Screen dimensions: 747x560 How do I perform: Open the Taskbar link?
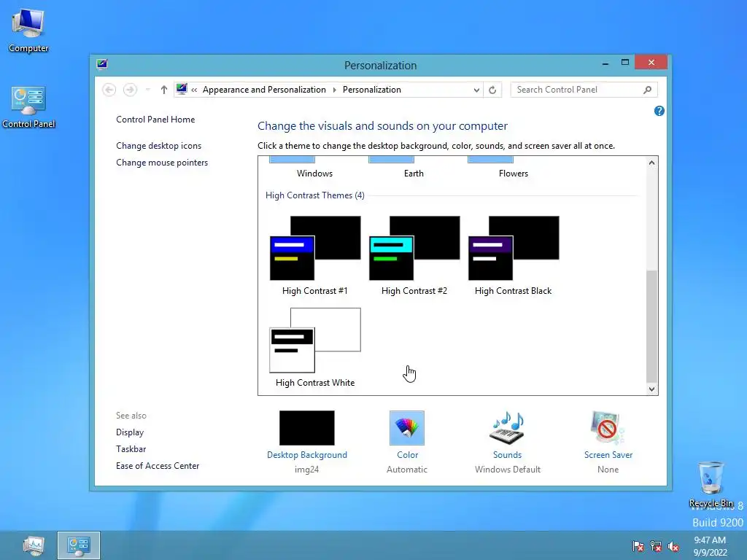(x=131, y=449)
